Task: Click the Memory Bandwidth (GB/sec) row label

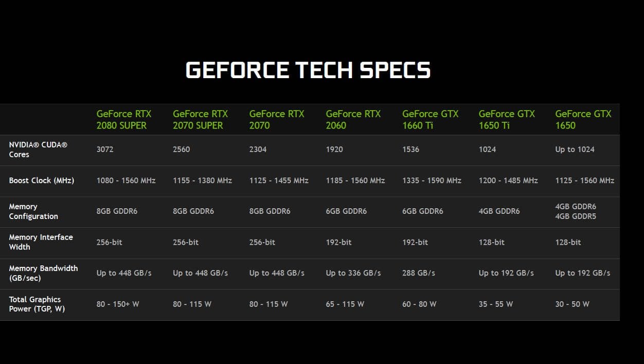Action: point(43,273)
